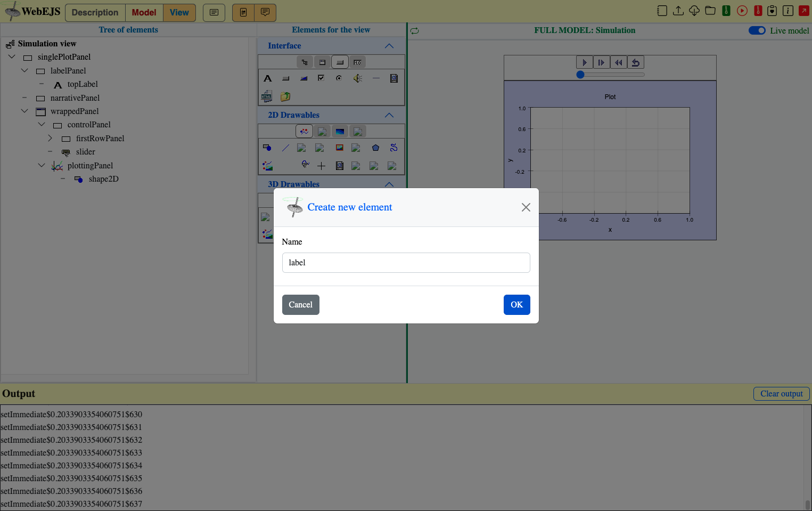This screenshot has height=511, width=812.
Task: Choose the pentagon polygon drawable icon
Action: [x=375, y=148]
